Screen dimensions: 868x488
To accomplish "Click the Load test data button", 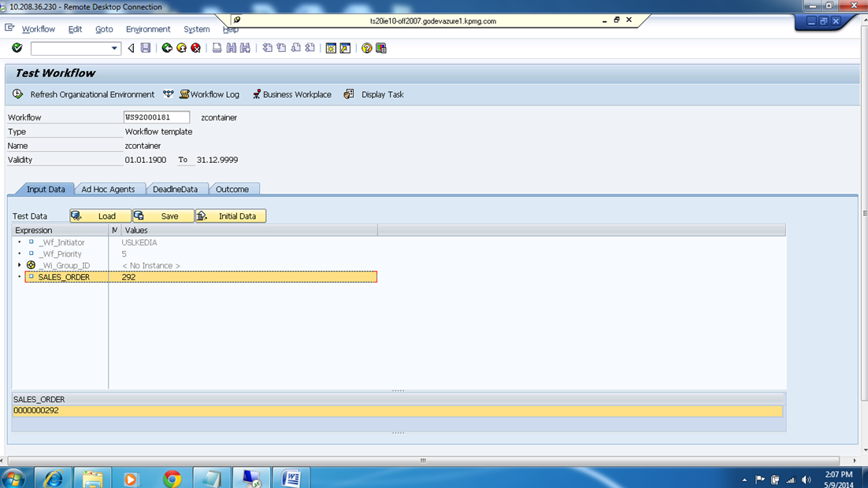I will (x=99, y=215).
